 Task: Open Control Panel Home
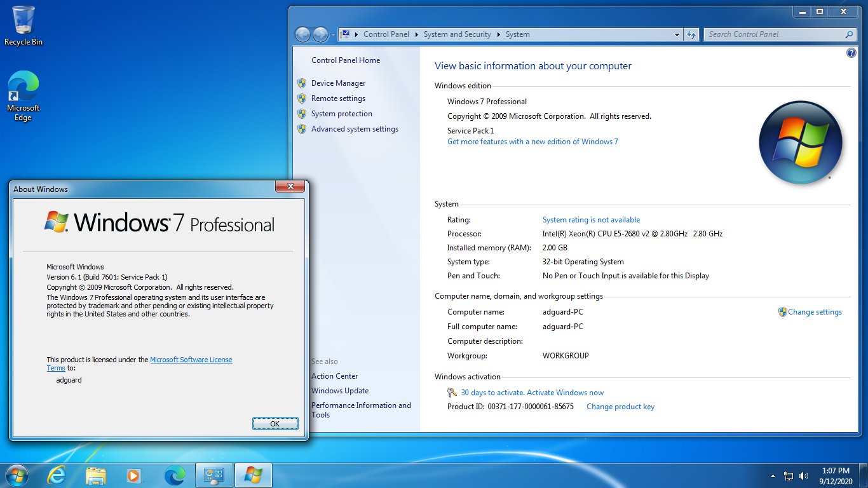[346, 60]
